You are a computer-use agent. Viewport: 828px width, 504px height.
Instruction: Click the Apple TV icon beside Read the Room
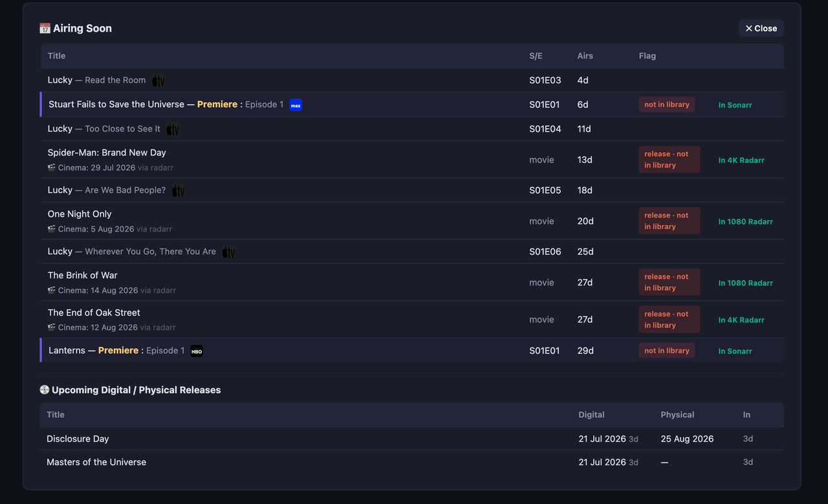pyautogui.click(x=158, y=81)
